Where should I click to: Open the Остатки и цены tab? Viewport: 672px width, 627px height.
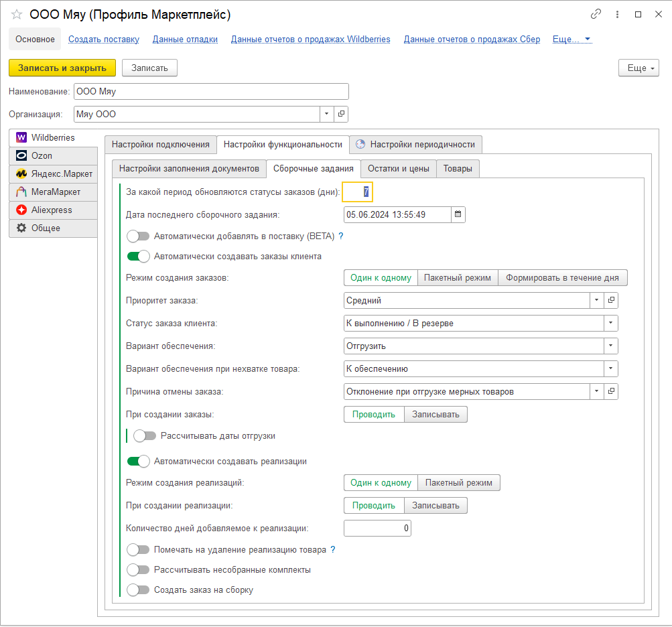tap(399, 168)
